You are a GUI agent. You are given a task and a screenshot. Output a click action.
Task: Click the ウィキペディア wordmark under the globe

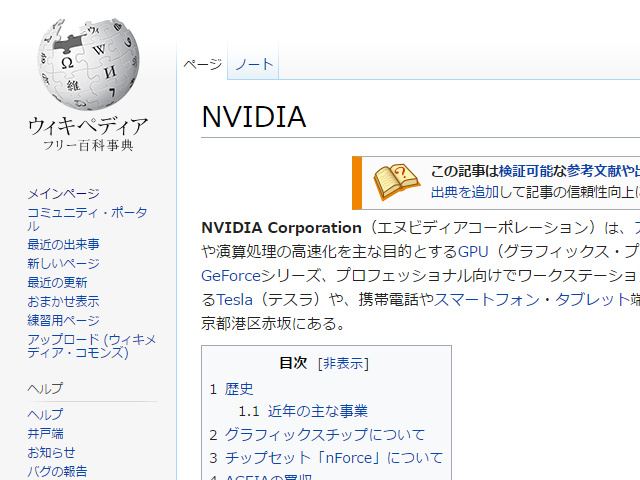pos(88,126)
